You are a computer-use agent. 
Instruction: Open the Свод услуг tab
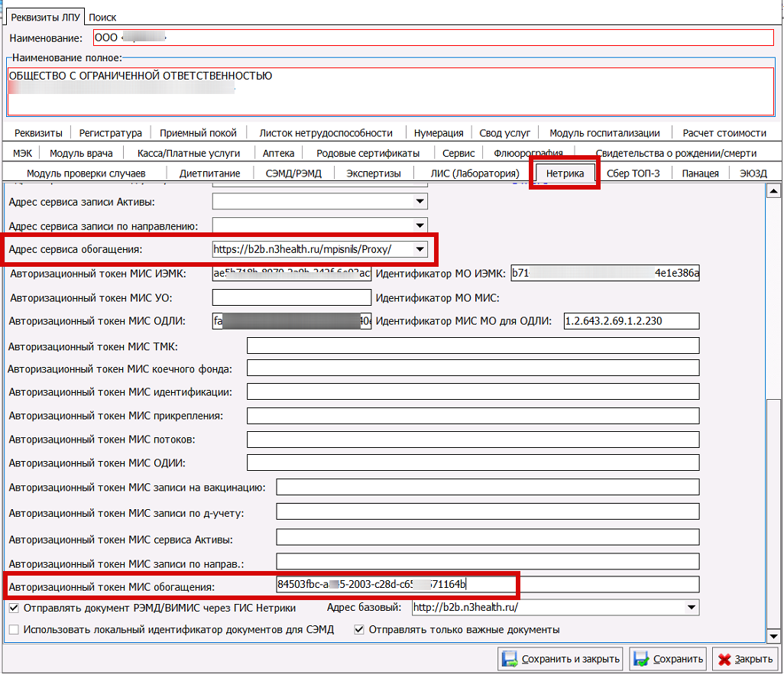(x=504, y=132)
